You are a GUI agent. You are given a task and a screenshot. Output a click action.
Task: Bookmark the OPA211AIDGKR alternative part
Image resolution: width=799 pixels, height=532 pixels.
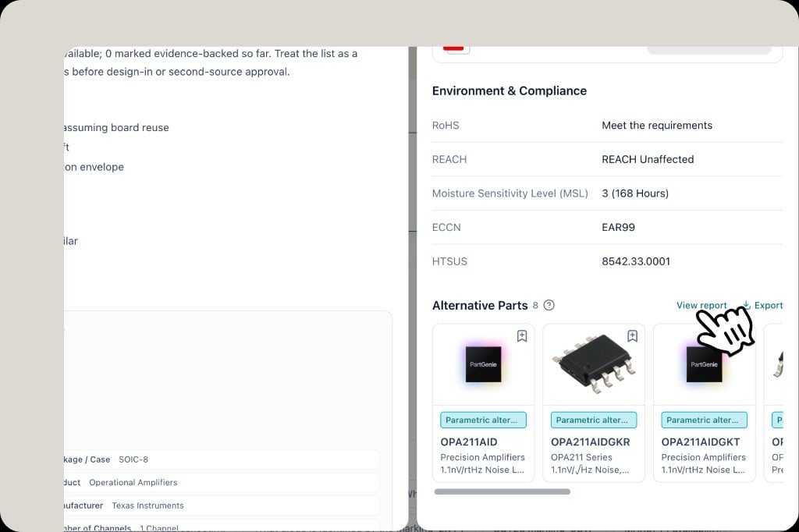point(632,335)
